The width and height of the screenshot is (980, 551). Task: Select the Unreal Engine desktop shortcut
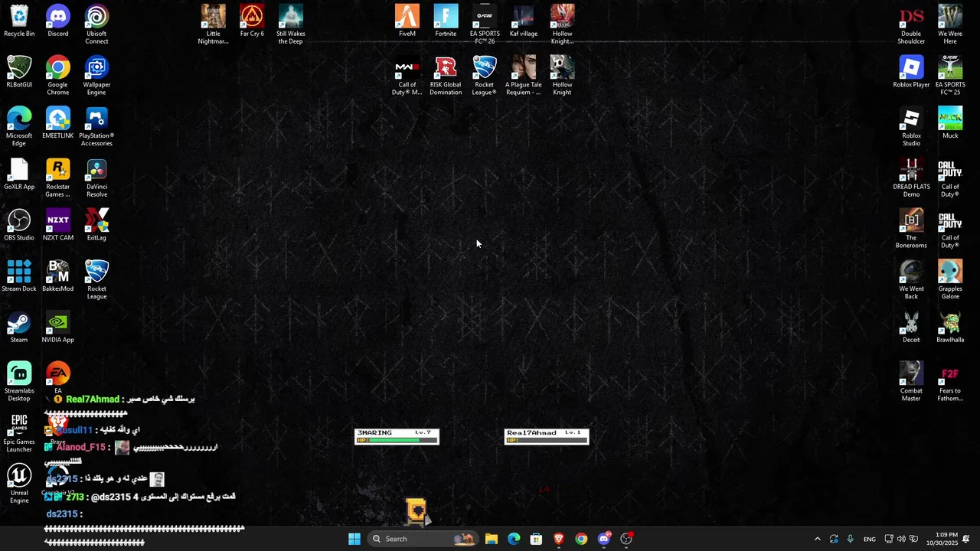coord(19,484)
